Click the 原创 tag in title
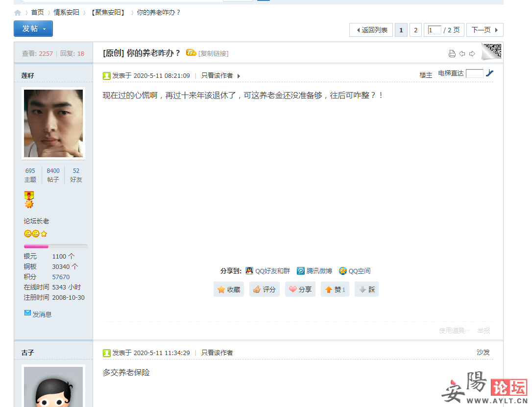Screen dimensions: 532x407 pyautogui.click(x=114, y=53)
